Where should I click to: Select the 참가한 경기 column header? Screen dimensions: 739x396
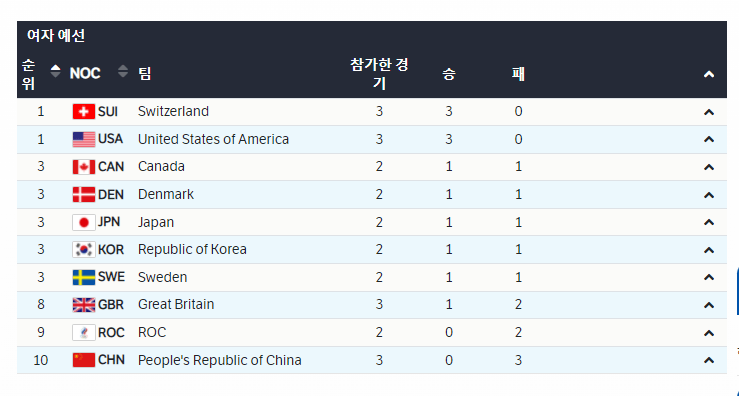coord(379,74)
